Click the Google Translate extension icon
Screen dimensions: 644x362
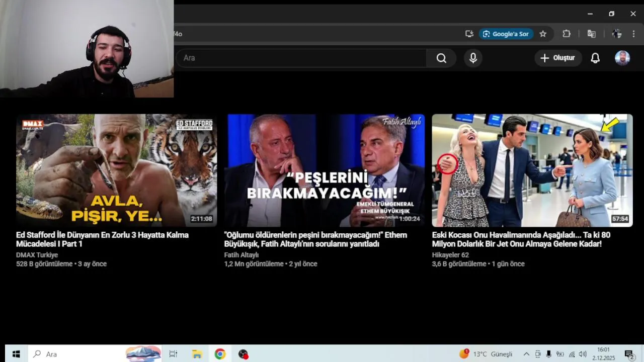592,34
